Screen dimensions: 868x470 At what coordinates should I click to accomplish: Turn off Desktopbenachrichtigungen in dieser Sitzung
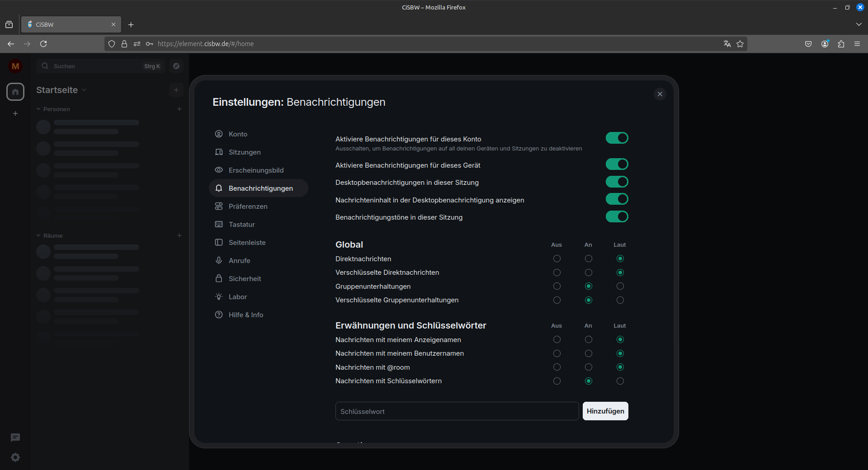(x=617, y=182)
